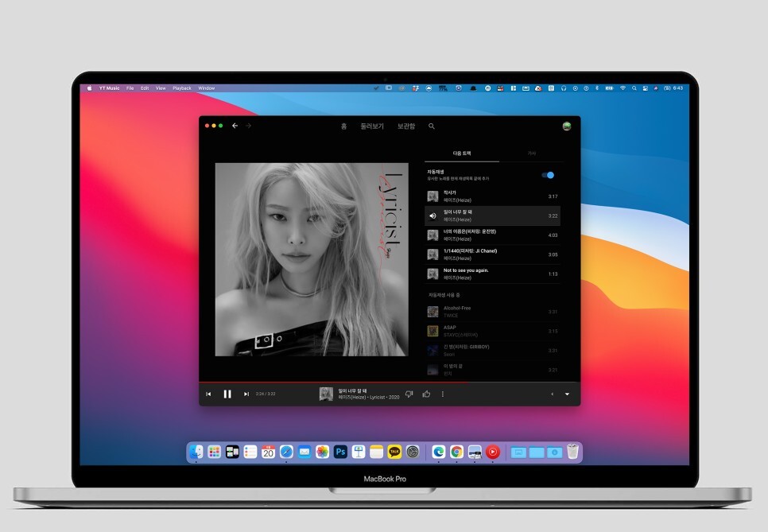This screenshot has width=768, height=532.
Task: Navigate forward with the right arrow
Action: (248, 126)
